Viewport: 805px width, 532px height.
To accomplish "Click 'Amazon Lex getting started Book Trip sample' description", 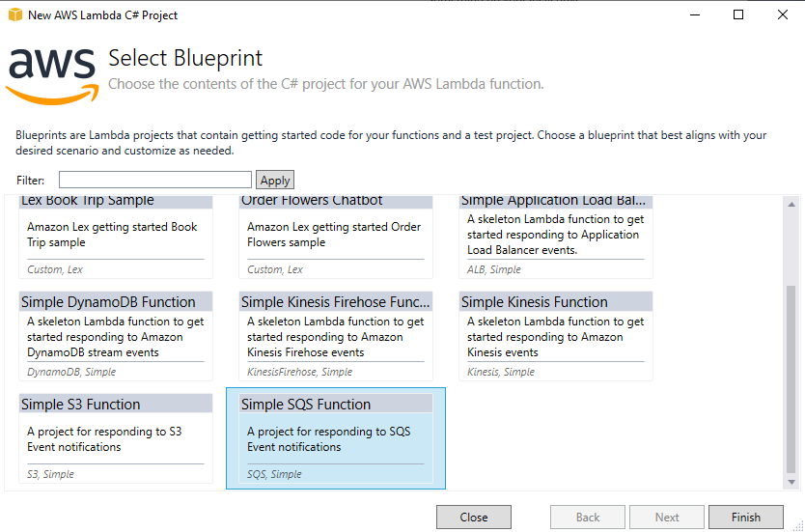I will pos(112,235).
